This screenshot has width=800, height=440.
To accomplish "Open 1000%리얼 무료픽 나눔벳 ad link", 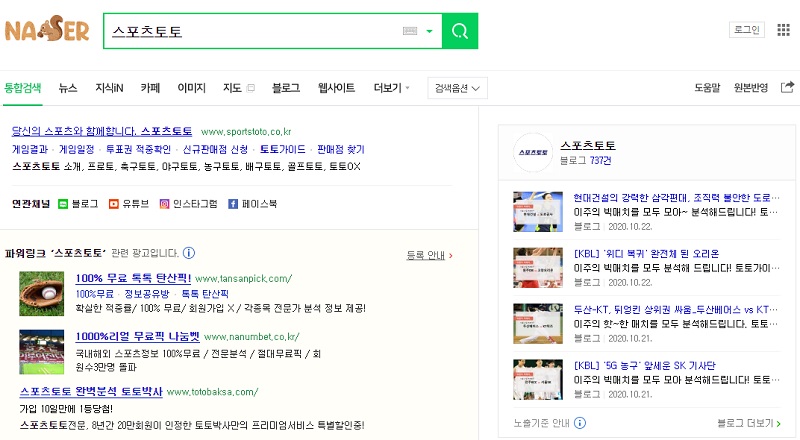I will click(138, 336).
